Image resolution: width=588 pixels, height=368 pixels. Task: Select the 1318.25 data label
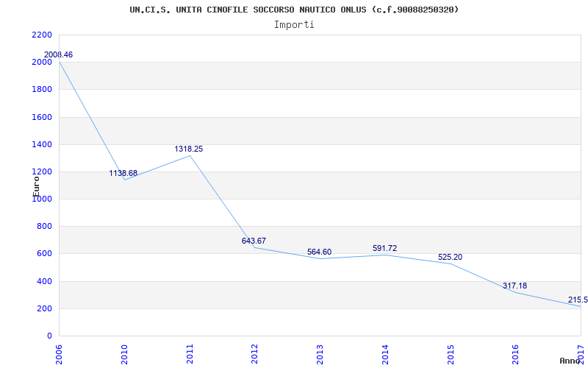(189, 149)
